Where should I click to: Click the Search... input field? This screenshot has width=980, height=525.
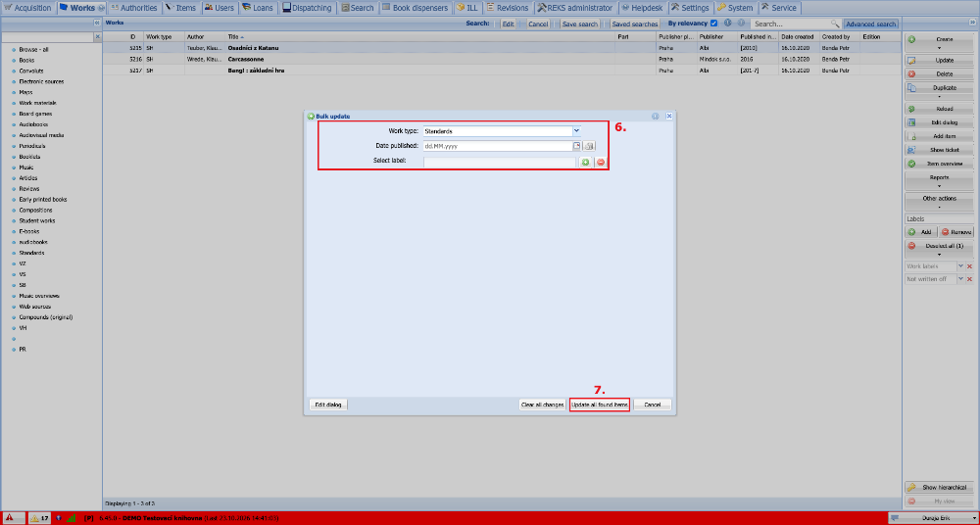pos(791,24)
